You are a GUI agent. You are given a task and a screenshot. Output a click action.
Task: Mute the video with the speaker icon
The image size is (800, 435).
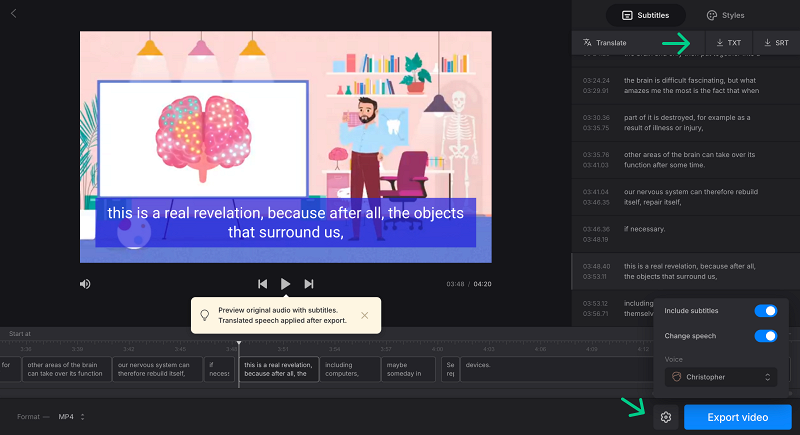[85, 284]
